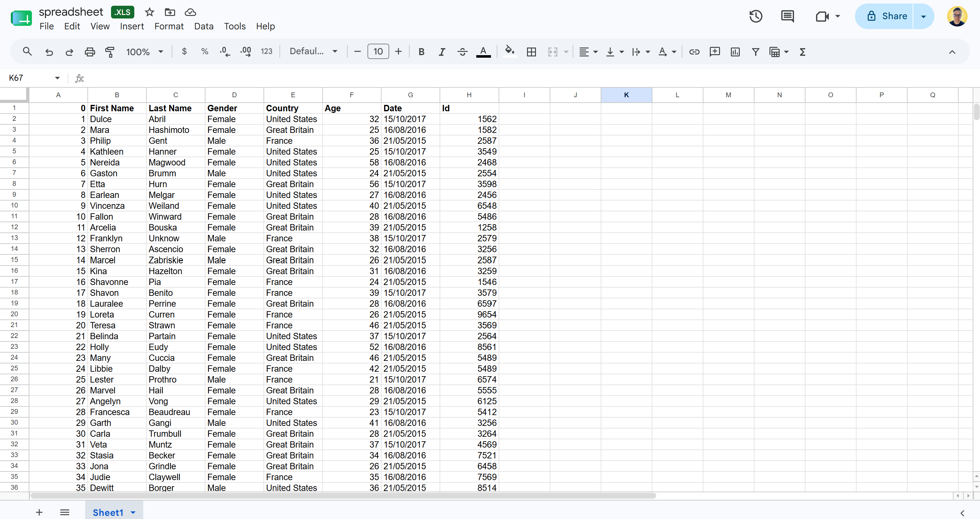
Task: Insert a link
Action: (x=694, y=52)
